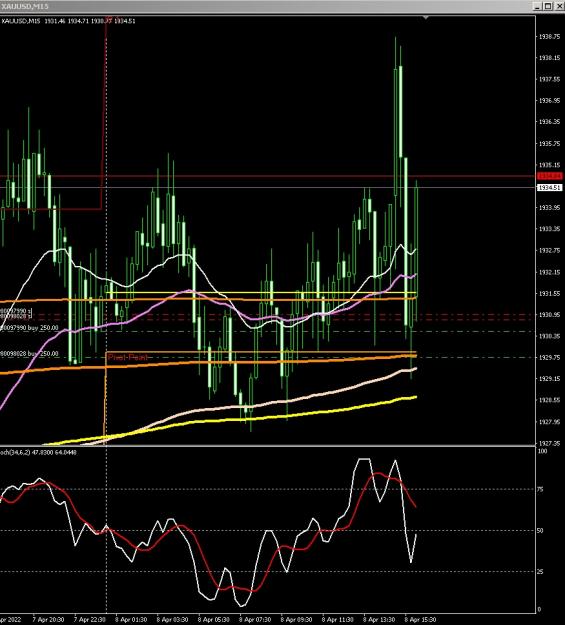Viewport: 565px width, 625px height.
Task: Click the 1927.35 price scale label
Action: [x=549, y=443]
